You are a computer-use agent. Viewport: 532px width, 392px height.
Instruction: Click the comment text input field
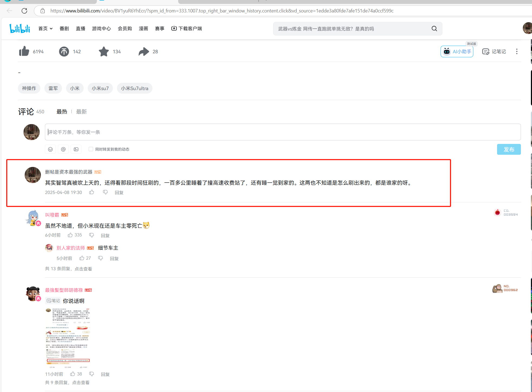282,132
